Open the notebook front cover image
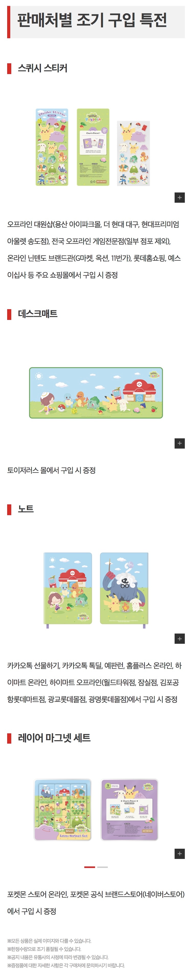The image size is (192, 980). click(68, 588)
